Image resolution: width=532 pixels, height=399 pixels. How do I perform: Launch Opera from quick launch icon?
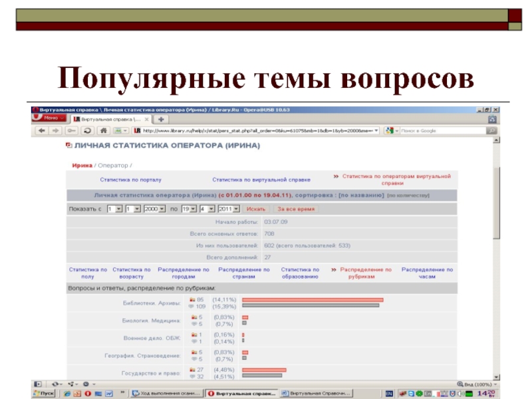pos(88,394)
